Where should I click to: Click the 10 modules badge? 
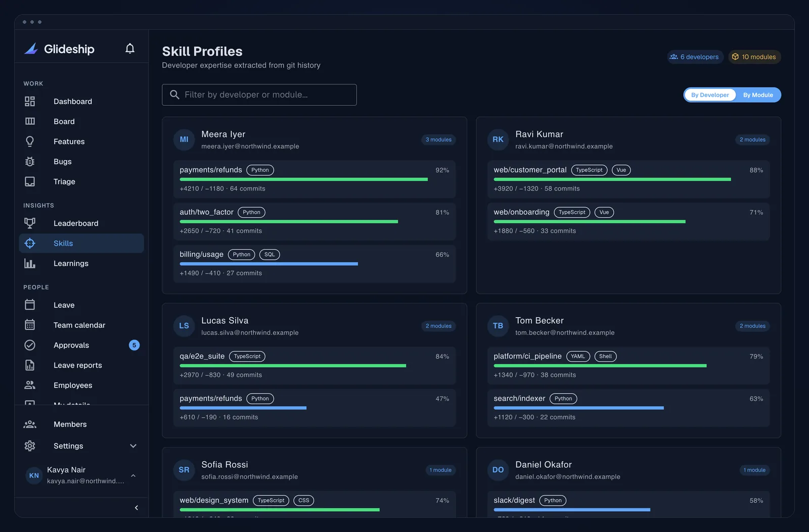[754, 57]
